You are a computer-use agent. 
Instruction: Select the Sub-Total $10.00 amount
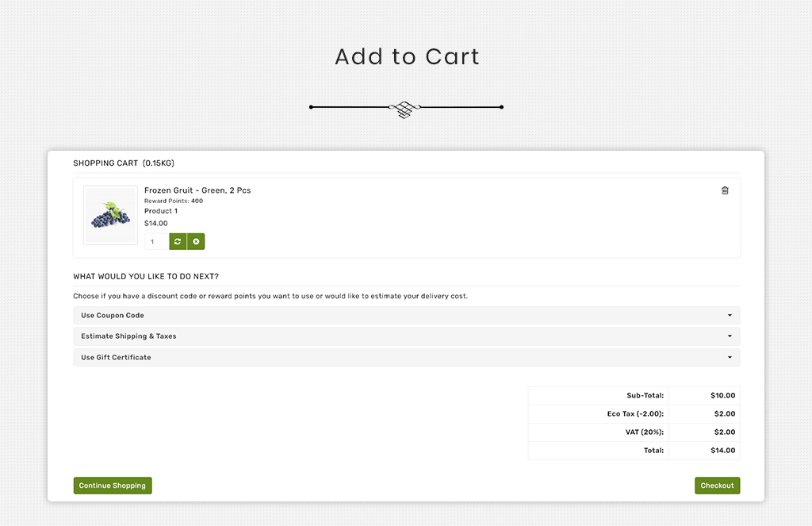click(x=722, y=395)
